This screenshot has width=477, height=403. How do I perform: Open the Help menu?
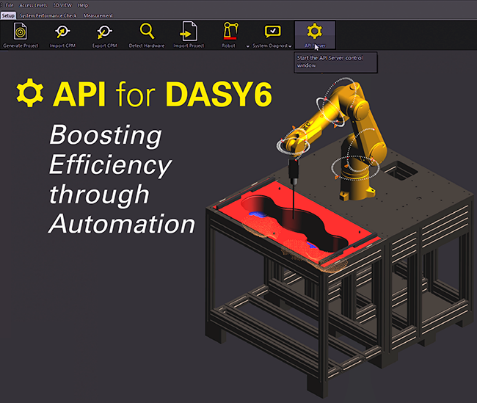coord(83,5)
